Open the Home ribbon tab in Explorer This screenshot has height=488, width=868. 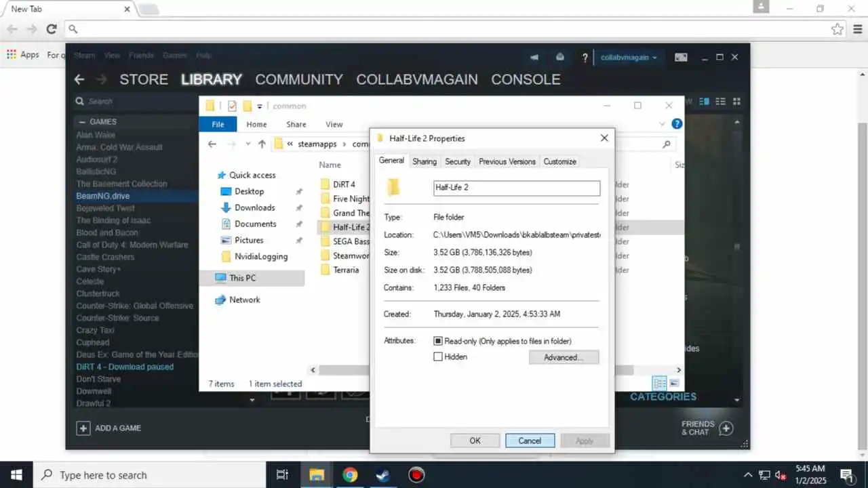[256, 124]
